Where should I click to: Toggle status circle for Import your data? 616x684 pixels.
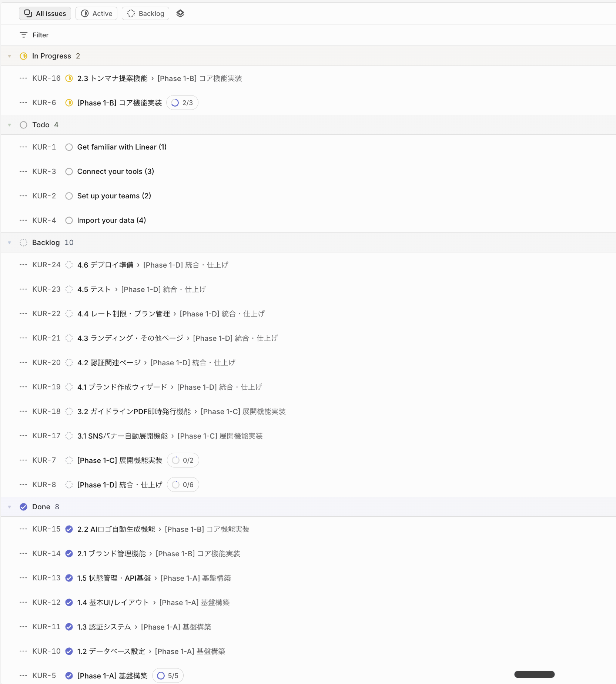[69, 221]
